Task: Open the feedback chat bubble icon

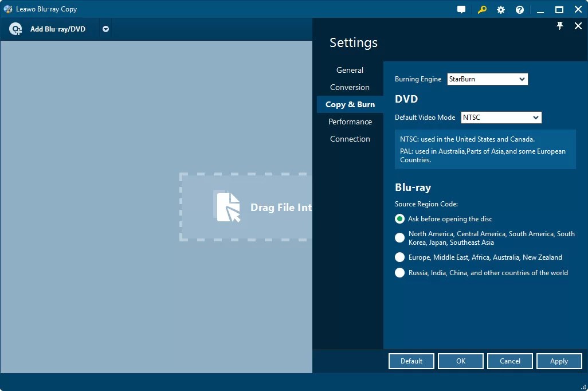Action: tap(461, 10)
